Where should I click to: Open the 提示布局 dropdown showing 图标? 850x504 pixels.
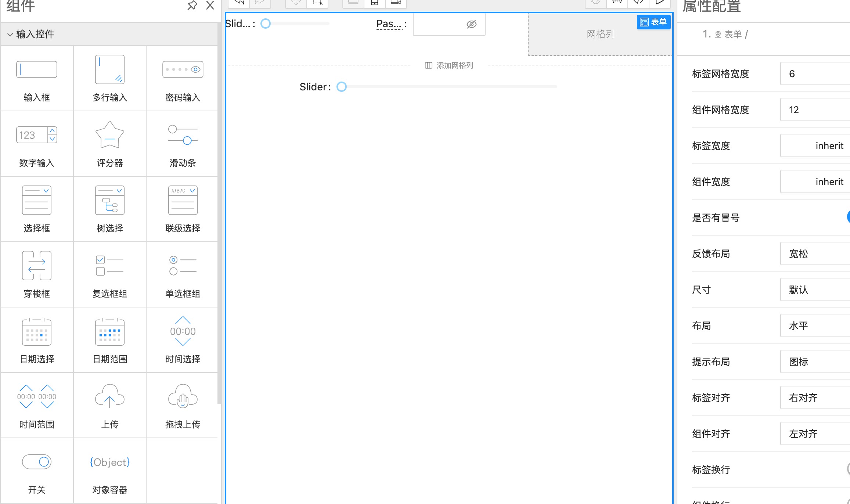click(x=815, y=362)
